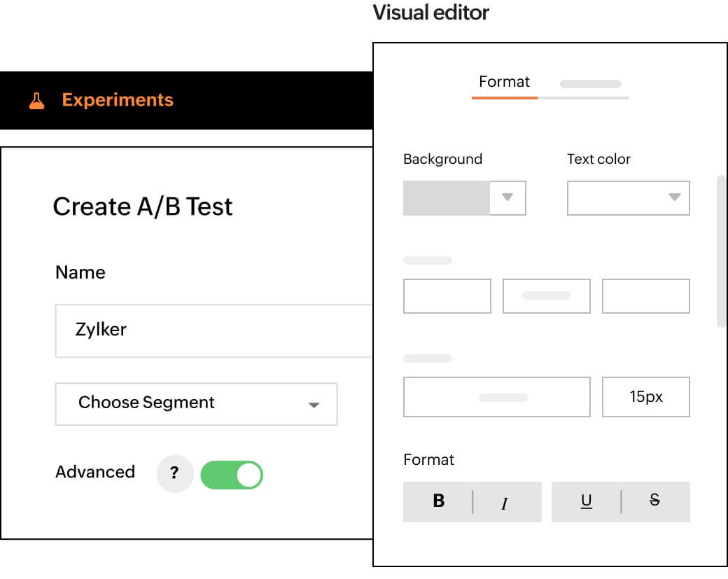The height and width of the screenshot is (579, 728).
Task: Click the Experiments flask icon
Action: [x=37, y=100]
